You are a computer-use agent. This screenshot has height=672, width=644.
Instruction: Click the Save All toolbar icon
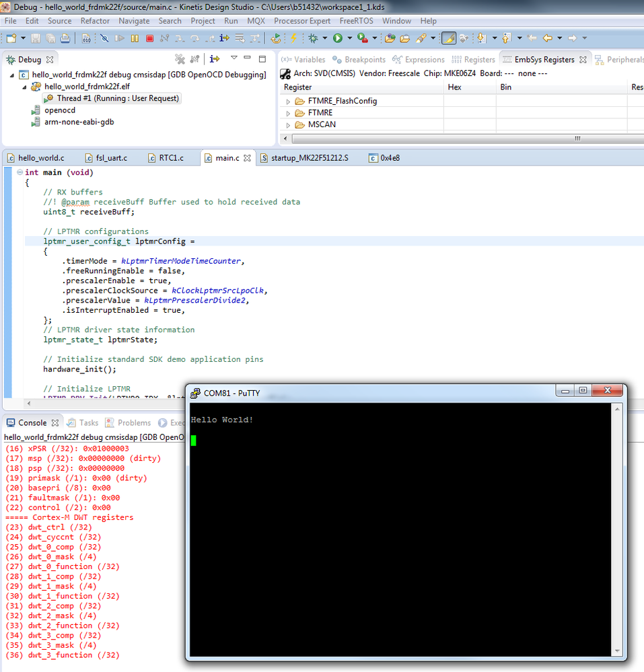tap(50, 38)
